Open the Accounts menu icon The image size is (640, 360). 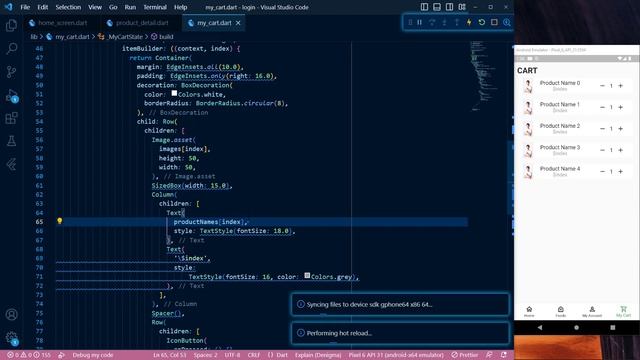(11, 315)
